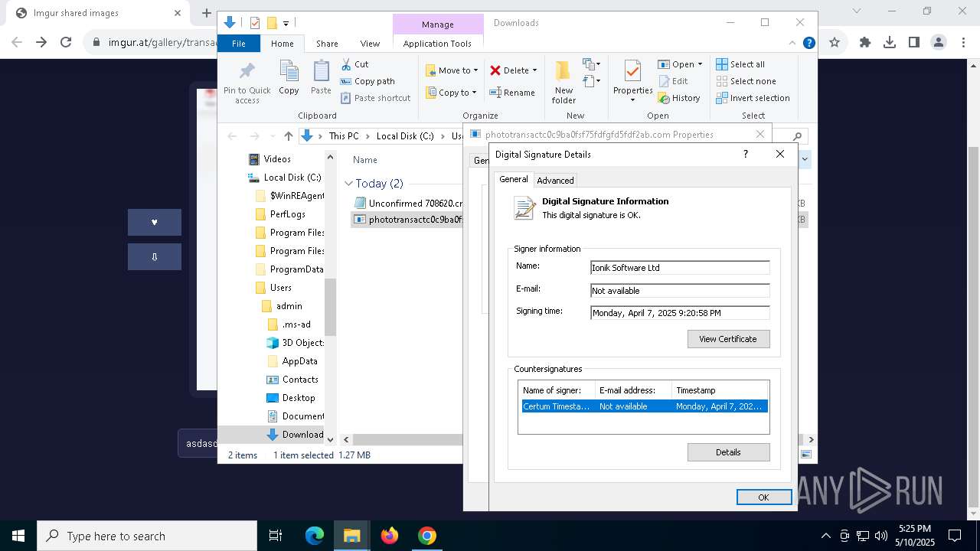
Task: Open Firefox from taskbar
Action: click(390, 536)
